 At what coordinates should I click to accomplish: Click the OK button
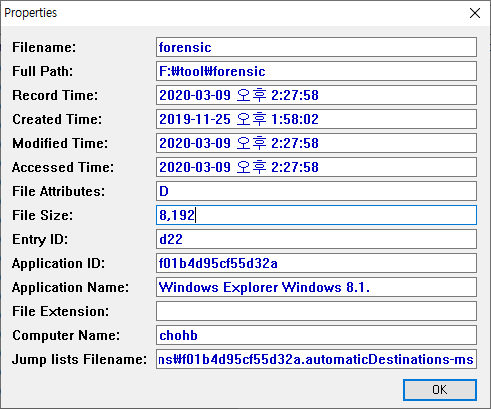440,390
